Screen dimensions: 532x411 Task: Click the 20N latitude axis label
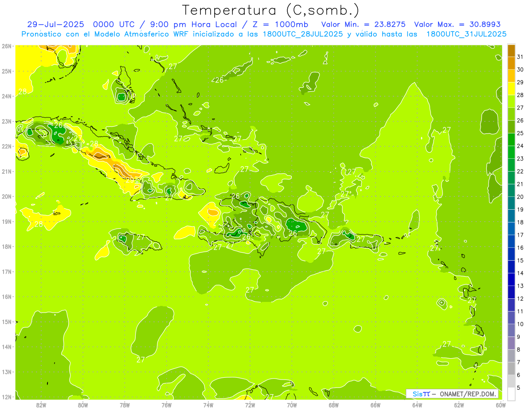point(7,196)
